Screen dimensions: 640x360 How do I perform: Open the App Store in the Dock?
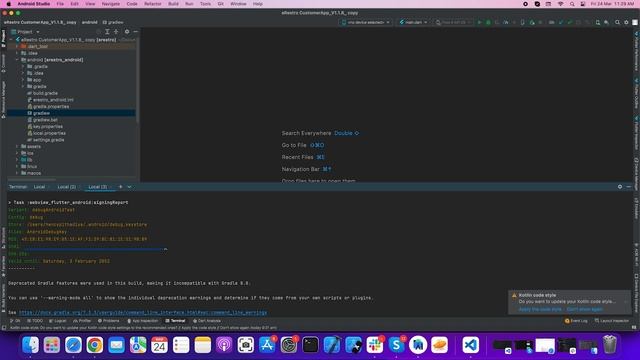[x=267, y=345]
